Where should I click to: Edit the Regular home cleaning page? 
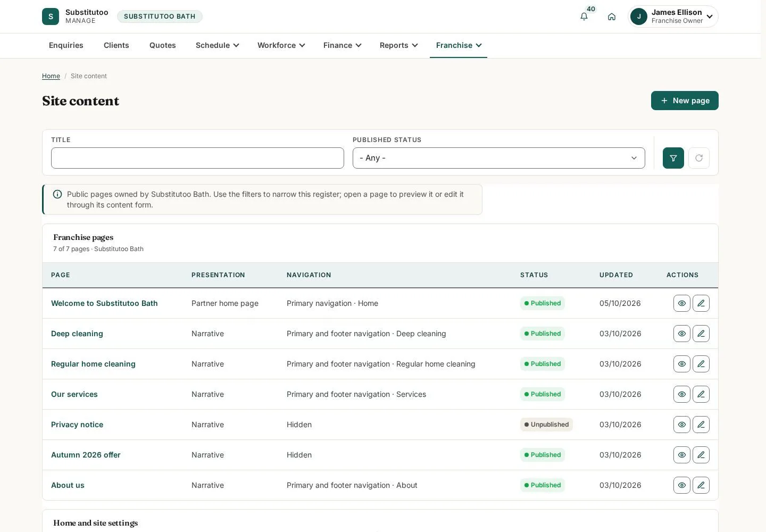pyautogui.click(x=701, y=364)
